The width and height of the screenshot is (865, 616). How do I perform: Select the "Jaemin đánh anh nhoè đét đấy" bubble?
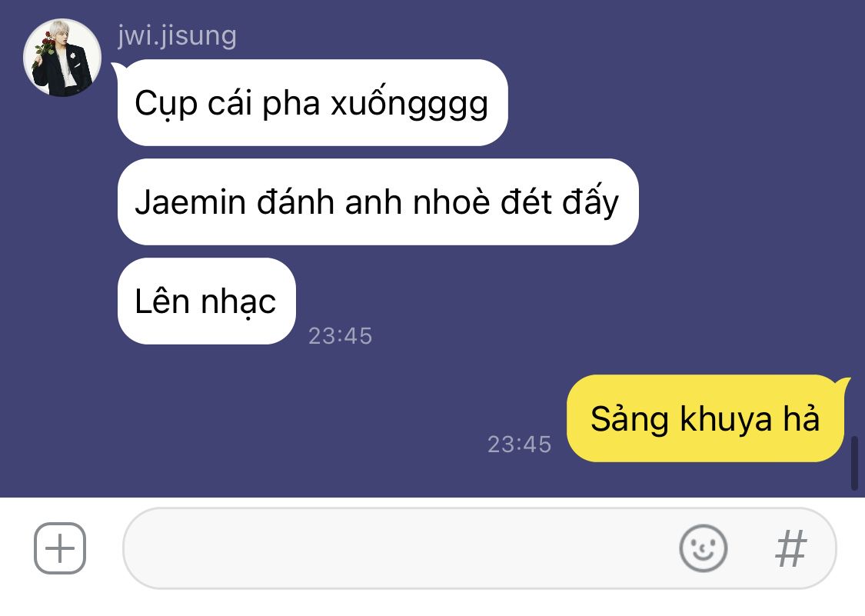pos(378,202)
